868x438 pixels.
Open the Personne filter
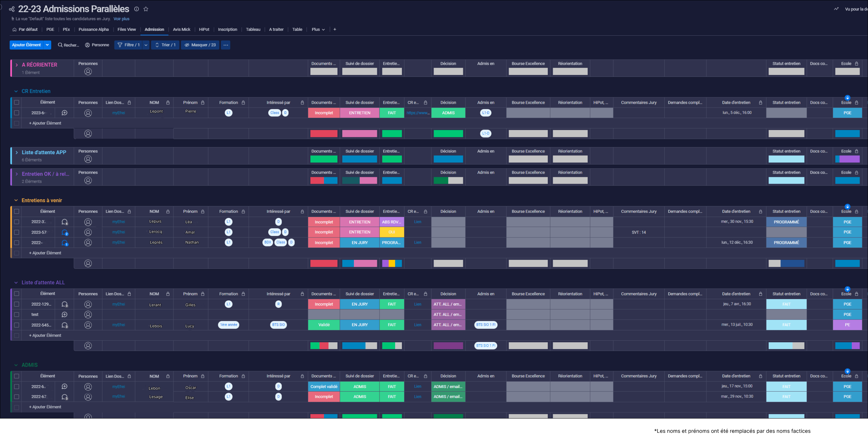97,45
